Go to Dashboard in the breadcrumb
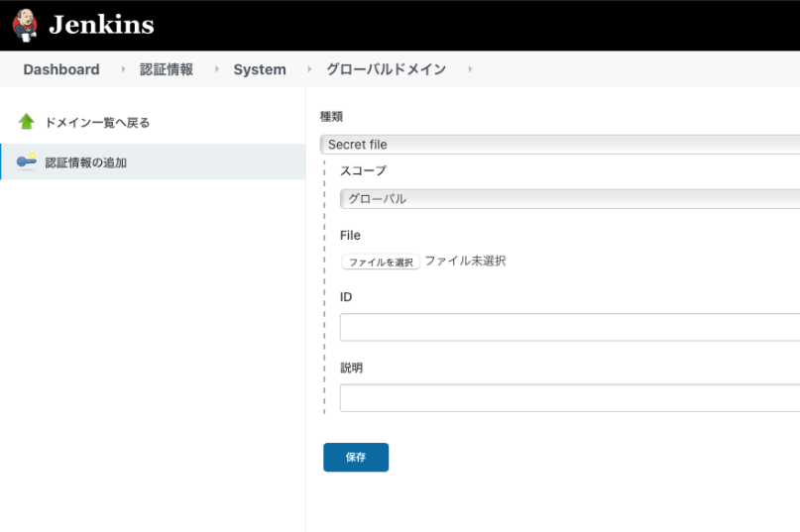 61,69
